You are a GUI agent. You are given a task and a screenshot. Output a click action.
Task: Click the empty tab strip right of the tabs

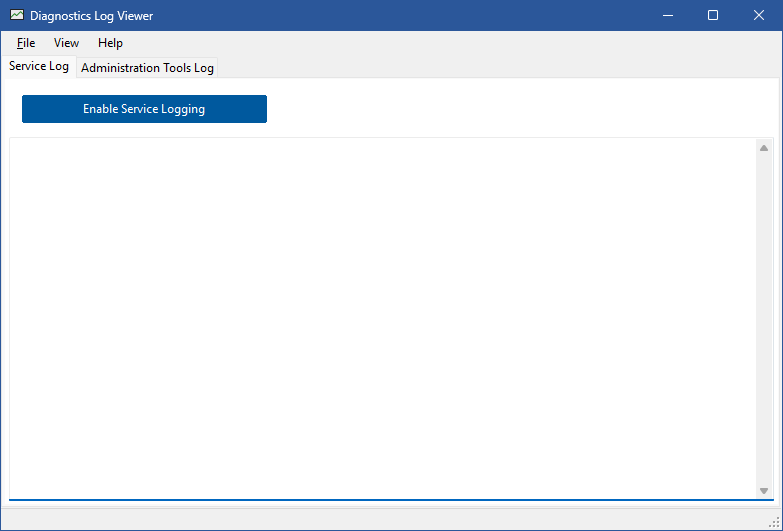point(500,67)
